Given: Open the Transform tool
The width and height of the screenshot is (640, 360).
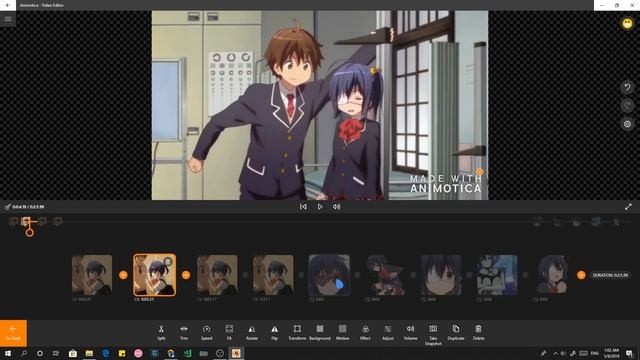Looking at the screenshot, I should point(297,332).
